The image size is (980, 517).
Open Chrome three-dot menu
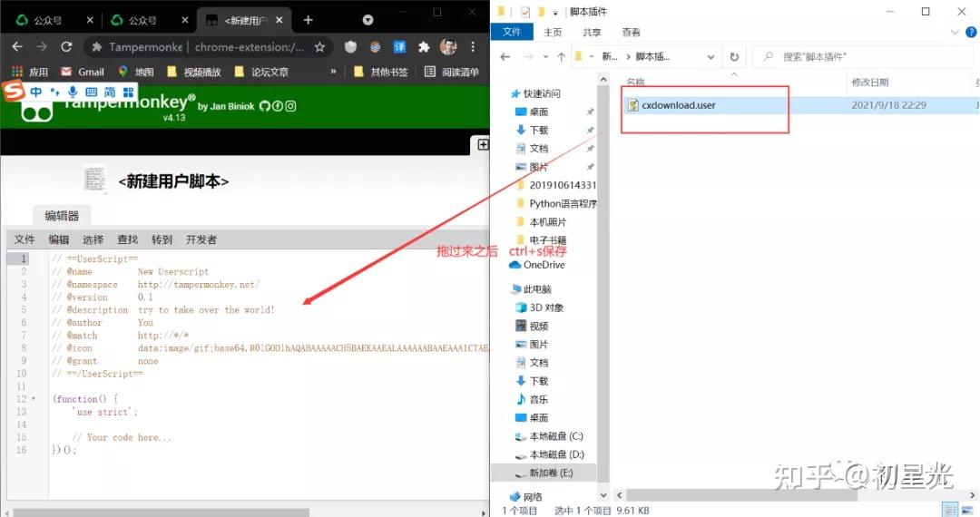[x=473, y=47]
